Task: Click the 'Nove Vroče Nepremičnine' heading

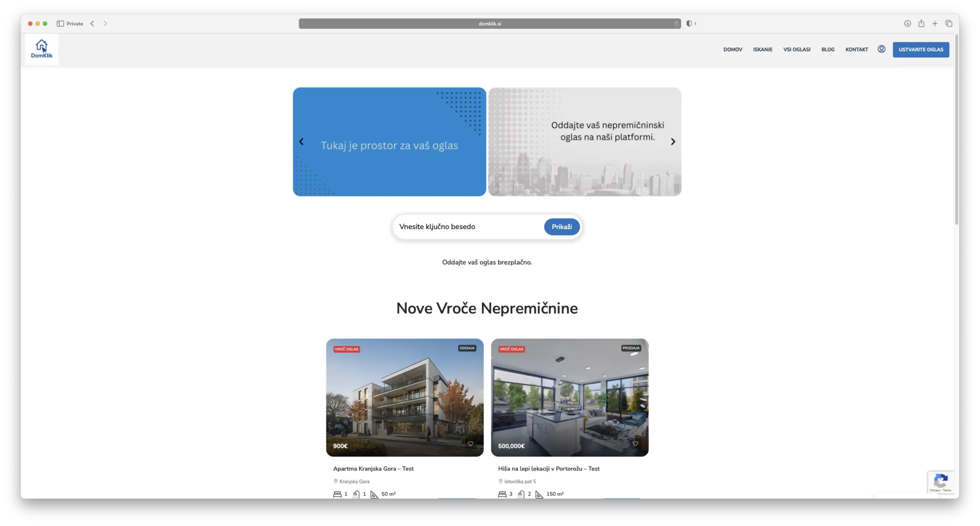Action: 487,308
